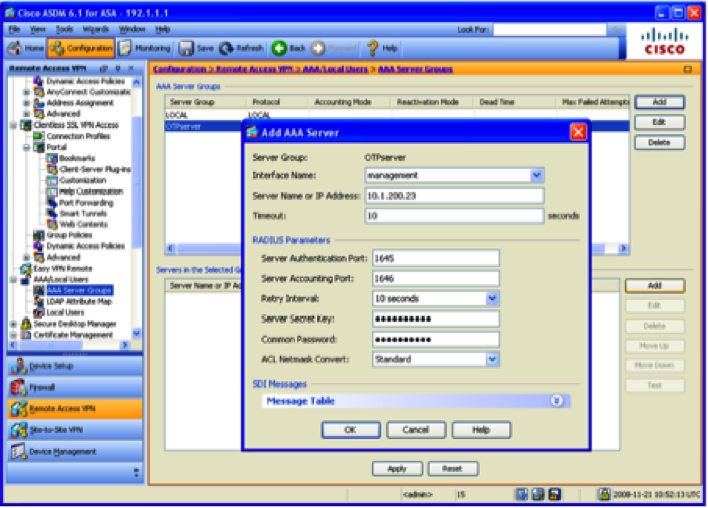Select Dynamic Access Policies under Clientless SSL
This screenshot has width=708, height=508.
[x=85, y=246]
